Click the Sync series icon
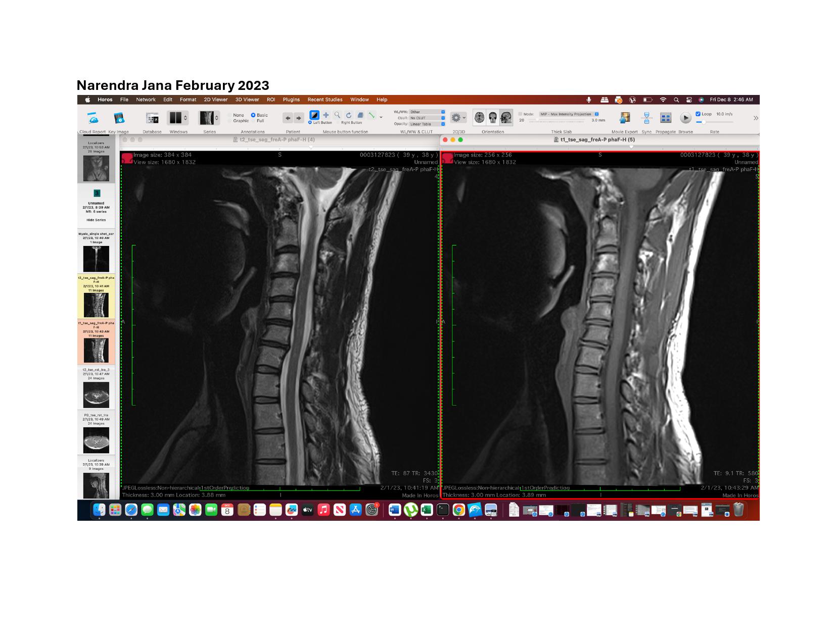This screenshot has width=834, height=644. (646, 118)
